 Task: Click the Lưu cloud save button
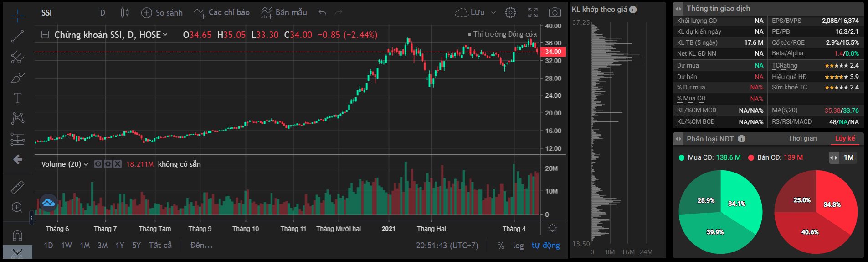point(470,13)
